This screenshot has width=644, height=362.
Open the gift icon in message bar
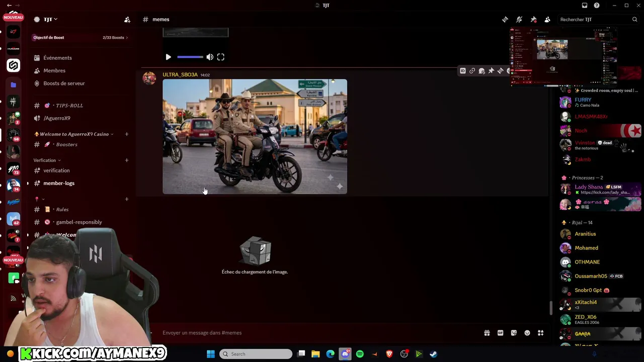(487, 333)
